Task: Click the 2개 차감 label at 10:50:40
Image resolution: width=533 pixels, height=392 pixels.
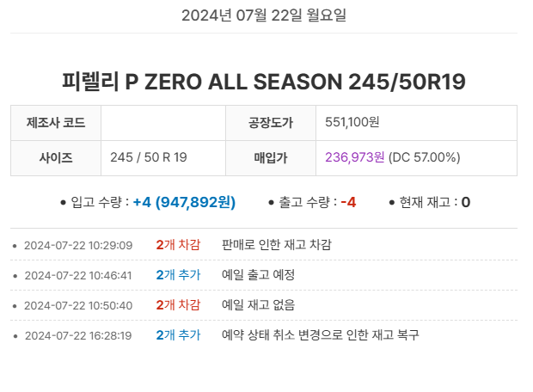Action: [x=178, y=305]
